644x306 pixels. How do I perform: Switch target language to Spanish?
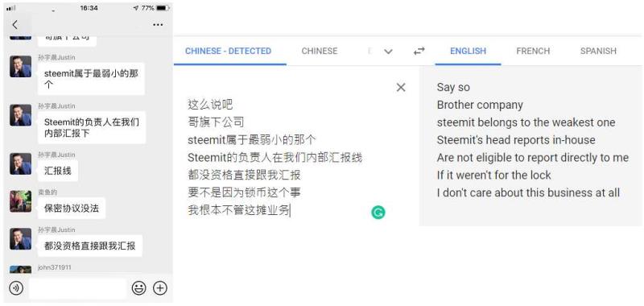point(598,52)
